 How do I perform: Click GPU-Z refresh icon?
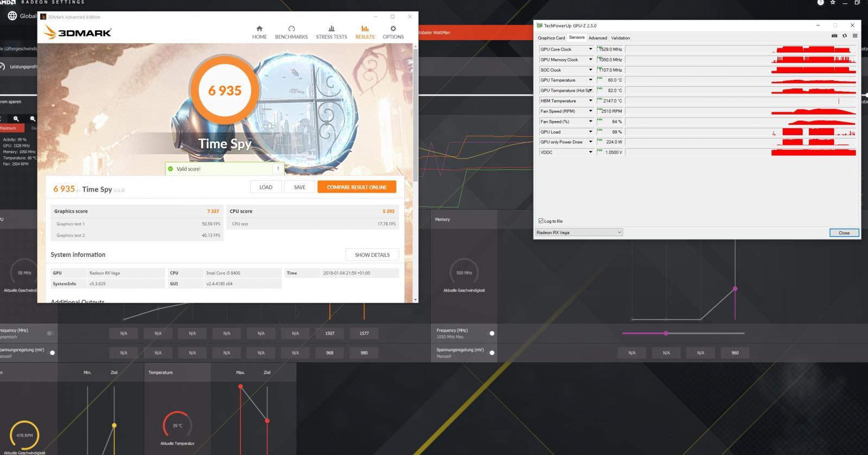845,36
